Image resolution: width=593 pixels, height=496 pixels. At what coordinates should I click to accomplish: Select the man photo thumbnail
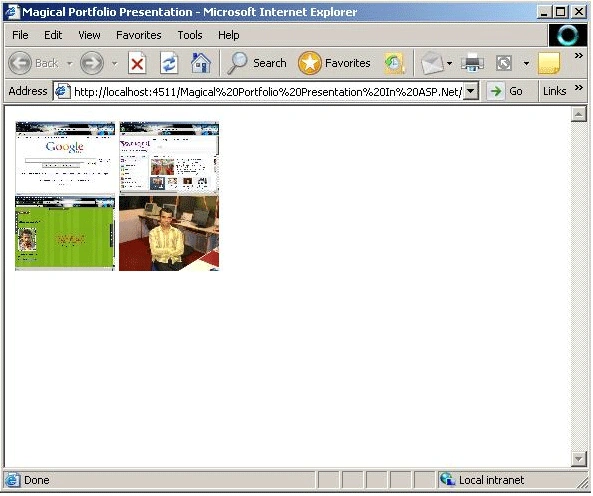click(x=169, y=233)
